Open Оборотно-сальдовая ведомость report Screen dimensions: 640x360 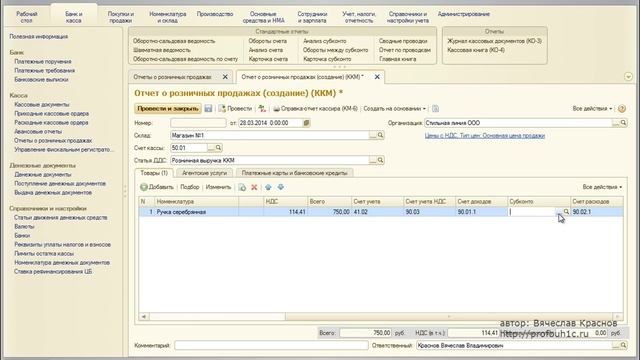pyautogui.click(x=174, y=41)
